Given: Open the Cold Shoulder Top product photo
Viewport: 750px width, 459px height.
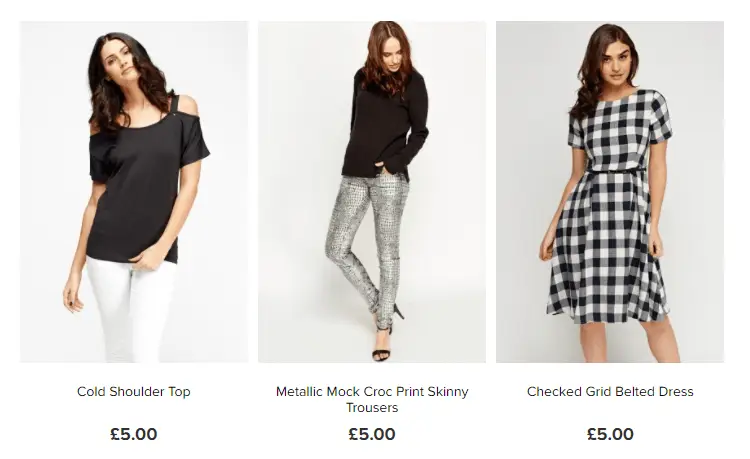Looking at the screenshot, I should pyautogui.click(x=134, y=192).
